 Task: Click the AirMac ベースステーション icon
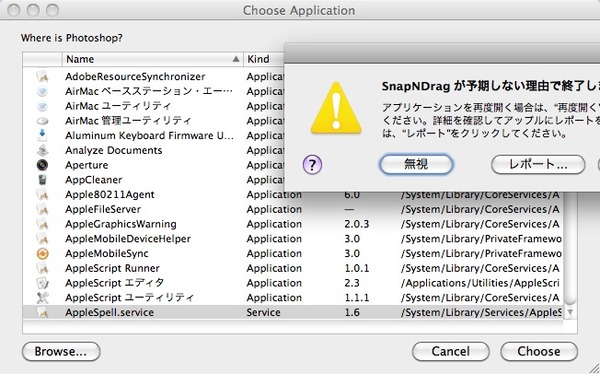tap(42, 91)
